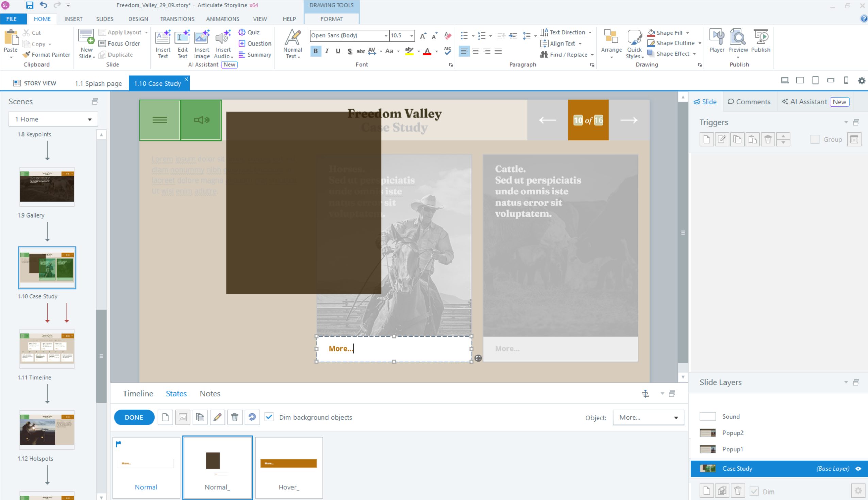Switch to phone portrait preview
The width and height of the screenshot is (868, 500).
point(846,80)
